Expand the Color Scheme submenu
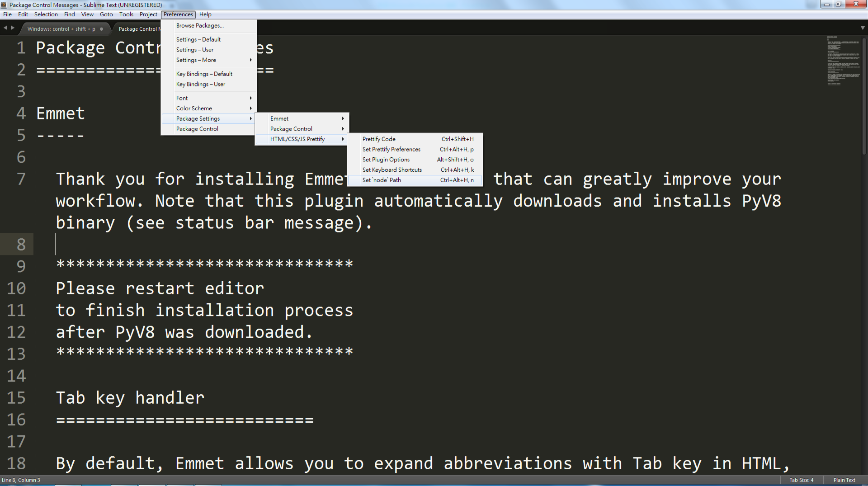 (x=209, y=109)
